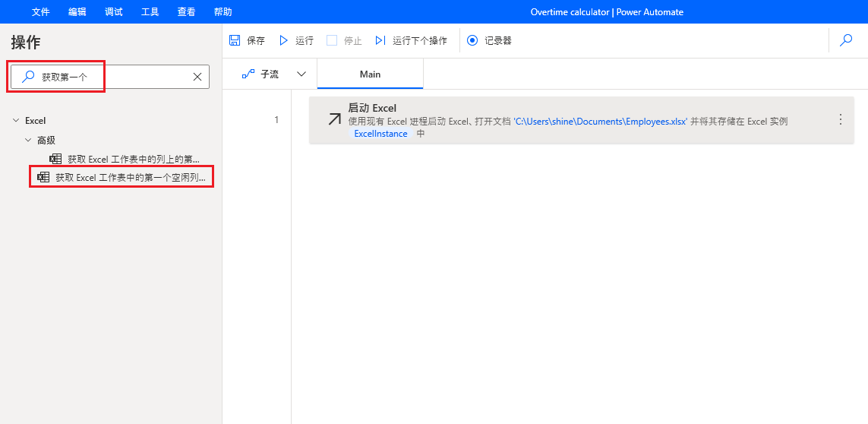Screen dimensions: 868x424
Task: Click the Employees.xlsx file path link
Action: coord(601,122)
